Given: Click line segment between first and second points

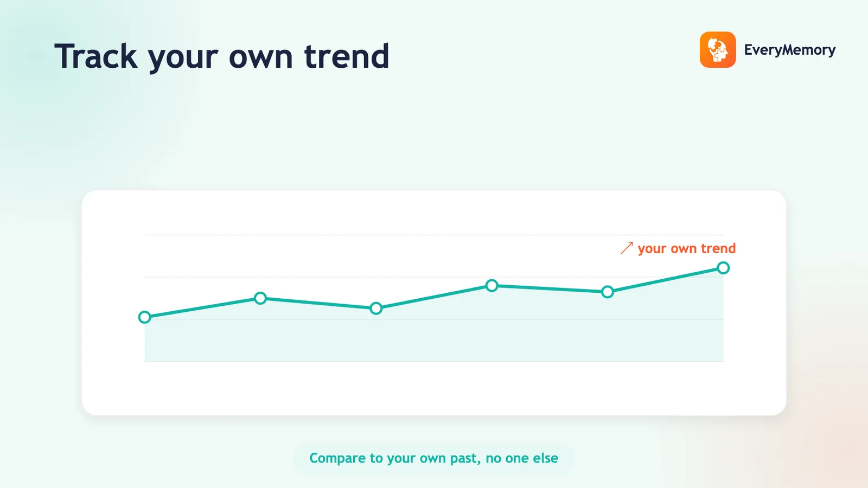Looking at the screenshot, I should point(202,308).
